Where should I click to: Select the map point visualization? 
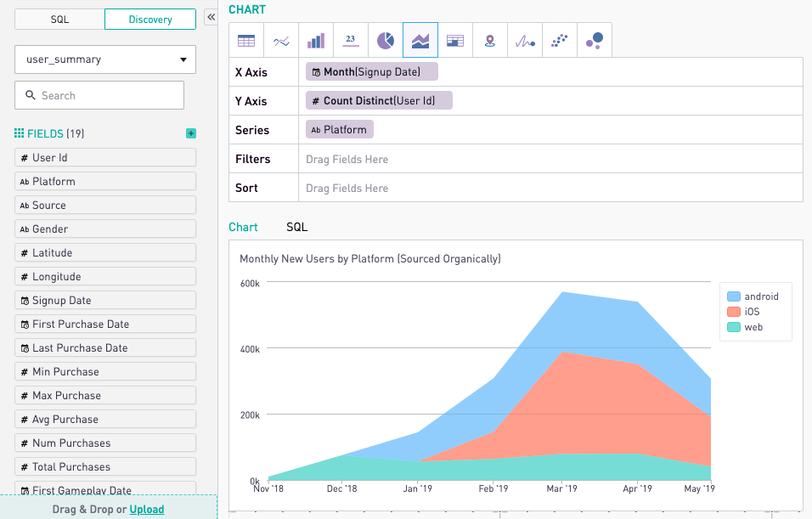(x=489, y=40)
